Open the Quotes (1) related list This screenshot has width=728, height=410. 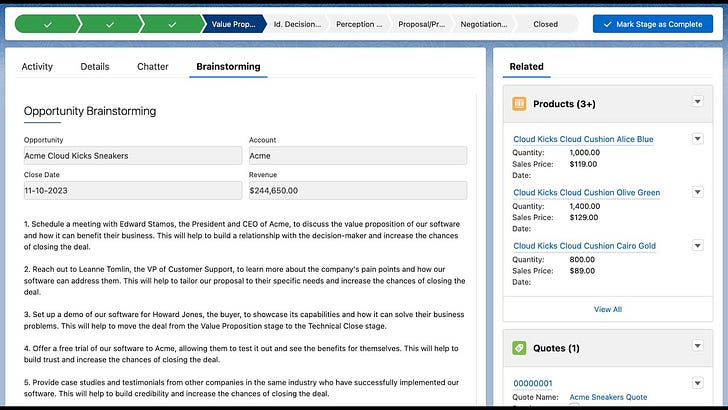556,348
